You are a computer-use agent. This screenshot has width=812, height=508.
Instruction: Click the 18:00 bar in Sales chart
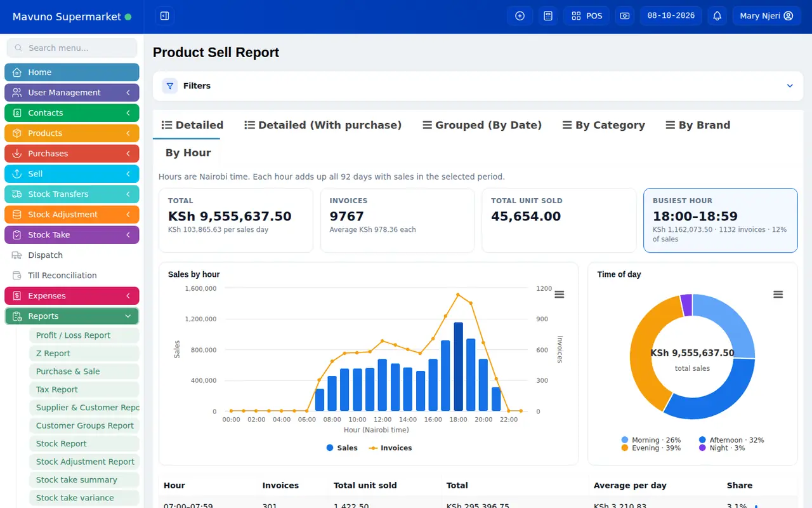pos(458,367)
